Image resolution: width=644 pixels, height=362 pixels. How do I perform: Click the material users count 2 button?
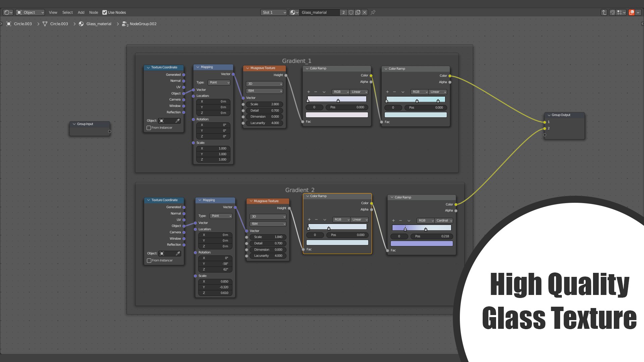pyautogui.click(x=343, y=12)
